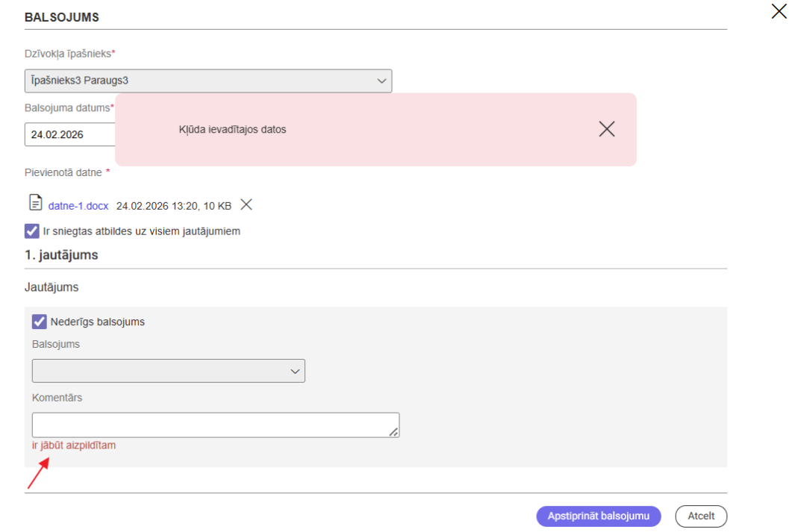The image size is (789, 532).
Task: Click the document icon beside datne-1.docx
Action: 35,203
